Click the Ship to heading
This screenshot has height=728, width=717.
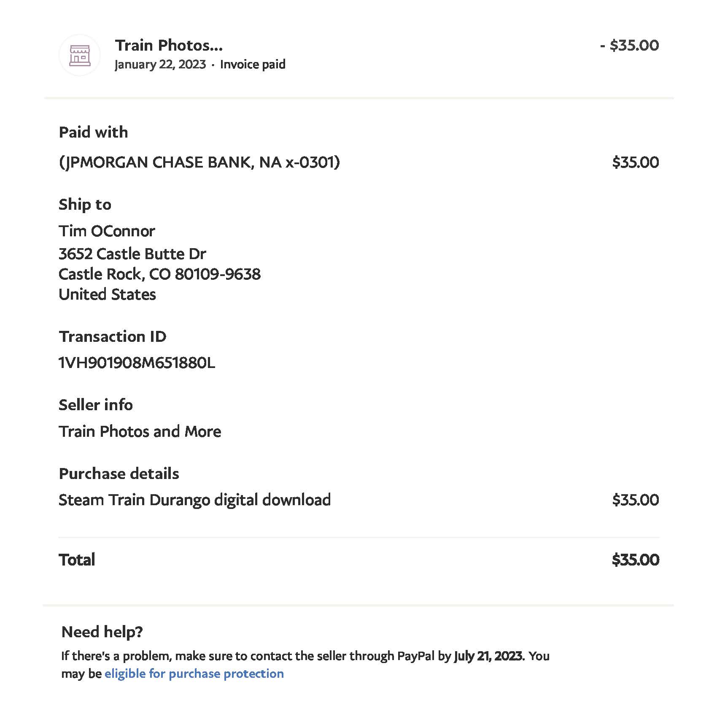tap(85, 204)
